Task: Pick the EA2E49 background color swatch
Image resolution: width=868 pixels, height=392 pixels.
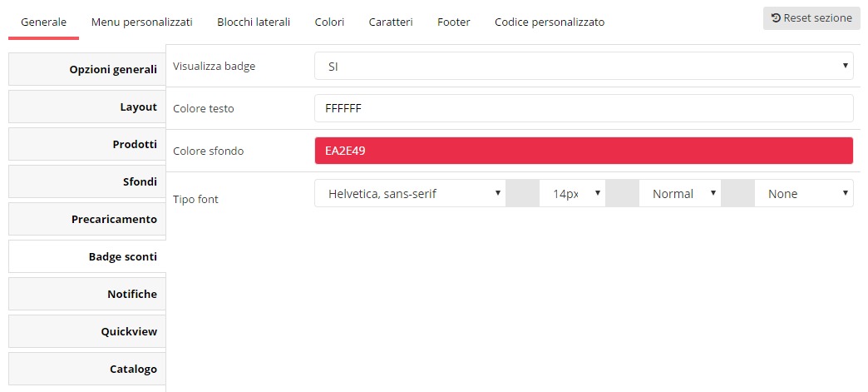Action: pyautogui.click(x=584, y=151)
